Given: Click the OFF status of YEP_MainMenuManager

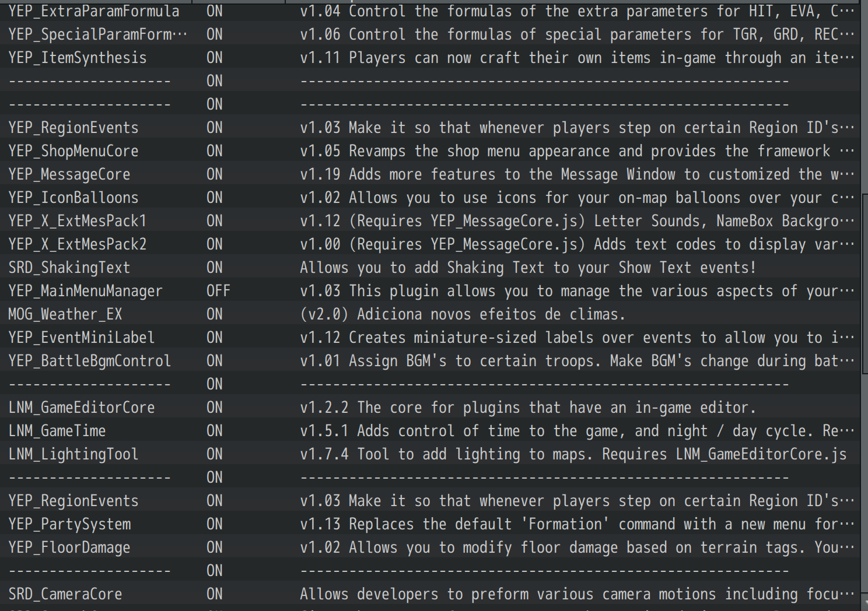Looking at the screenshot, I should (218, 291).
